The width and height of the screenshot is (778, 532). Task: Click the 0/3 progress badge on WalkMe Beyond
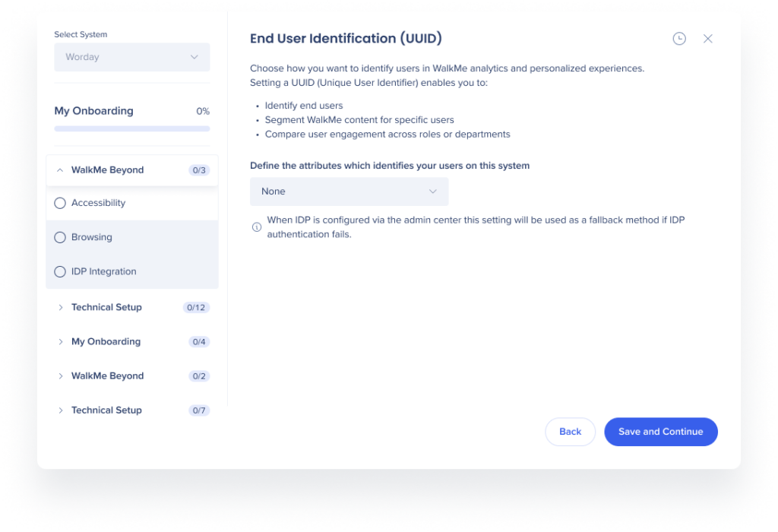pos(198,170)
